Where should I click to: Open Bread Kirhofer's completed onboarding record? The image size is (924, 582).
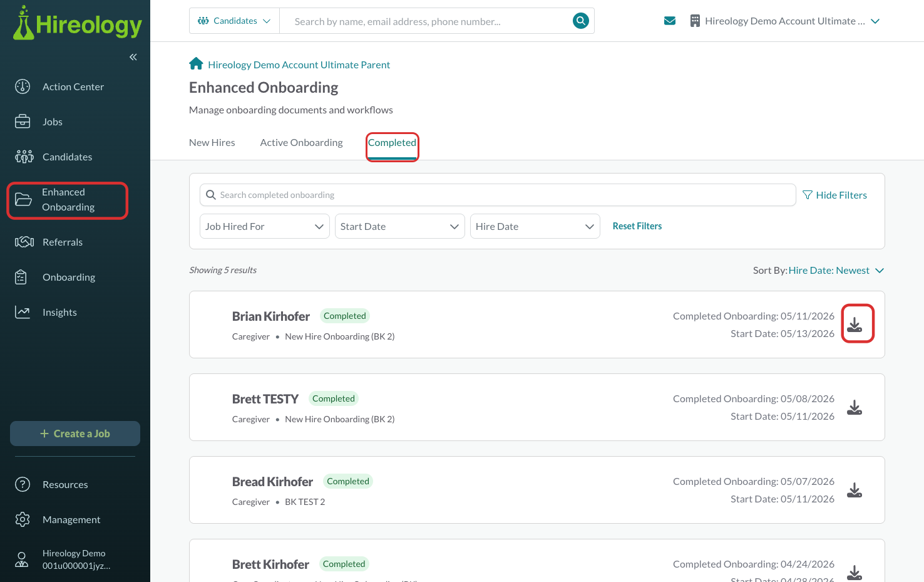272,482
